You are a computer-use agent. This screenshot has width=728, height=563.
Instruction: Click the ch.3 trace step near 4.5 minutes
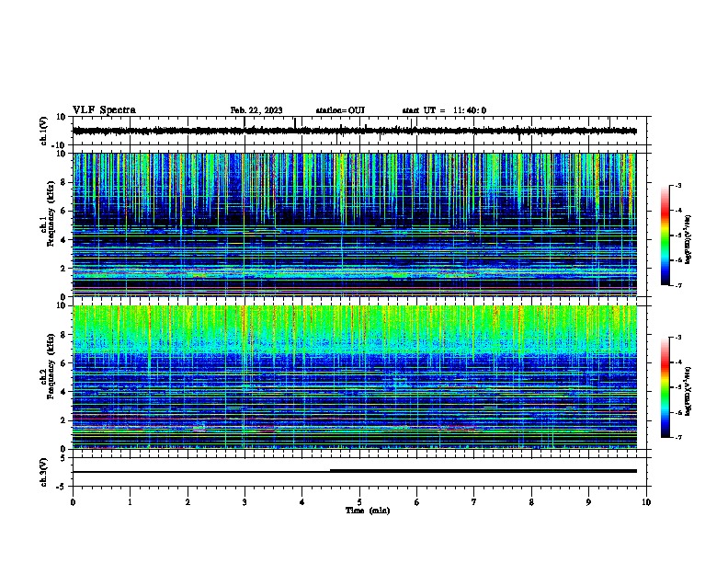click(x=330, y=471)
